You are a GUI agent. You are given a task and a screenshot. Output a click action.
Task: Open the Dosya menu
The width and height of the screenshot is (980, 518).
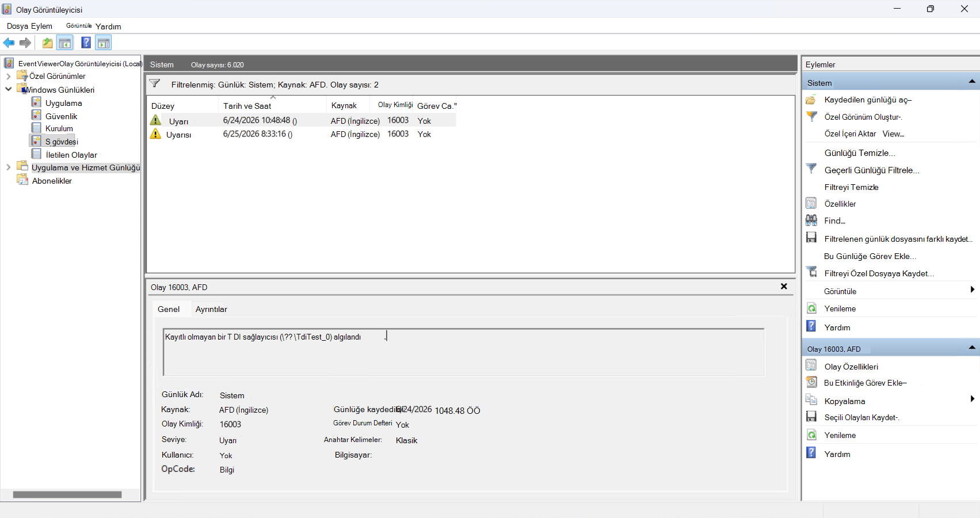pyautogui.click(x=17, y=26)
